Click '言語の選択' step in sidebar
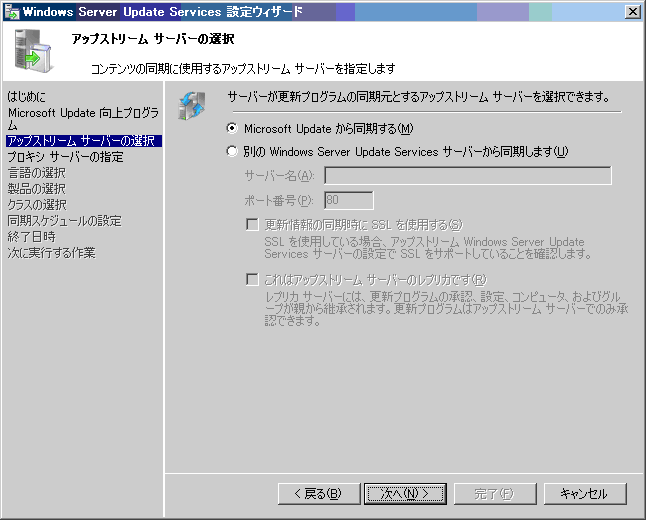The height and width of the screenshot is (520, 646). pos(37,173)
